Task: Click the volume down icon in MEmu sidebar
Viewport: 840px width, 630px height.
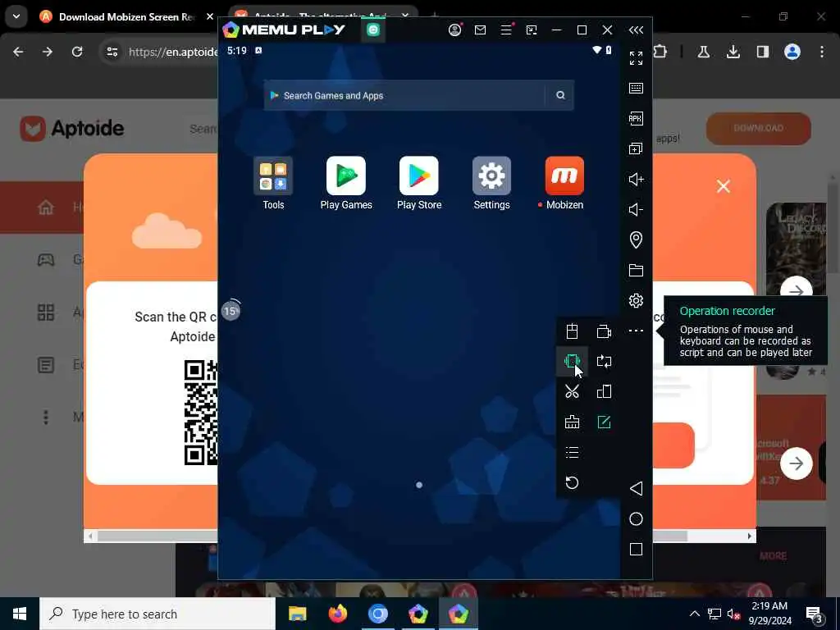Action: pos(636,209)
